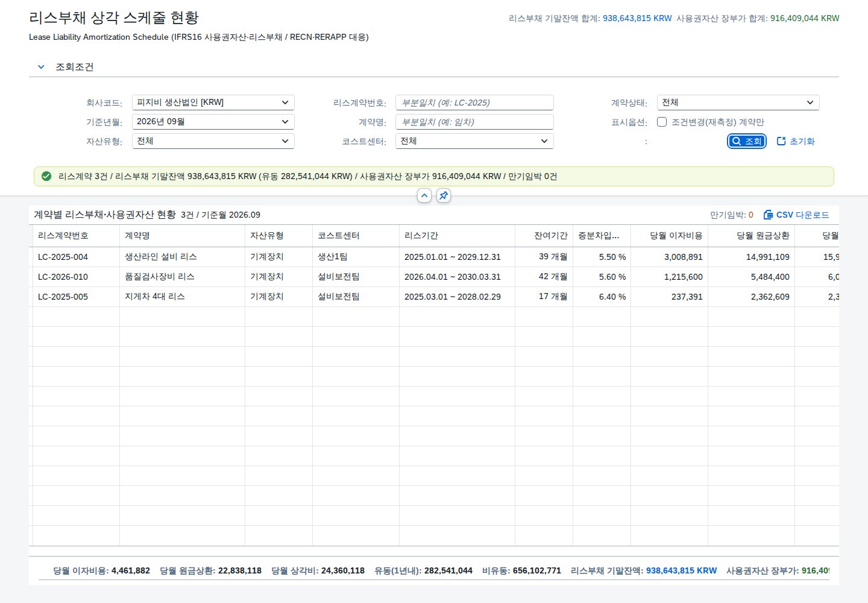Click the 조회 search button
The height and width of the screenshot is (603, 868).
(x=746, y=141)
